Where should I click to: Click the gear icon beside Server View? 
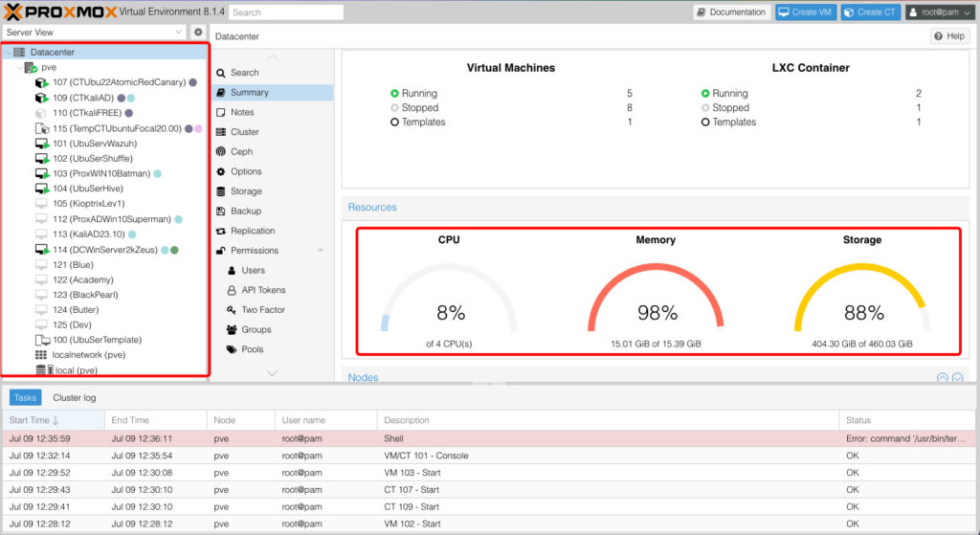point(198,32)
